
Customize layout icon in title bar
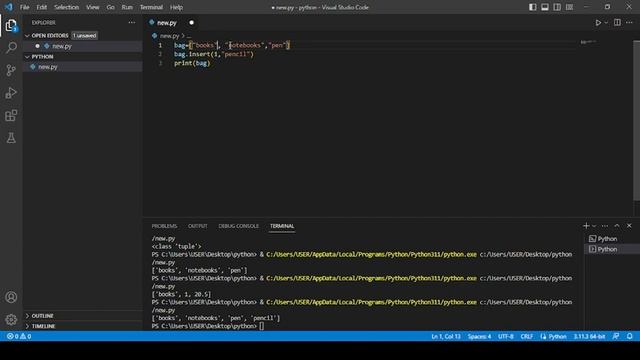point(569,7)
